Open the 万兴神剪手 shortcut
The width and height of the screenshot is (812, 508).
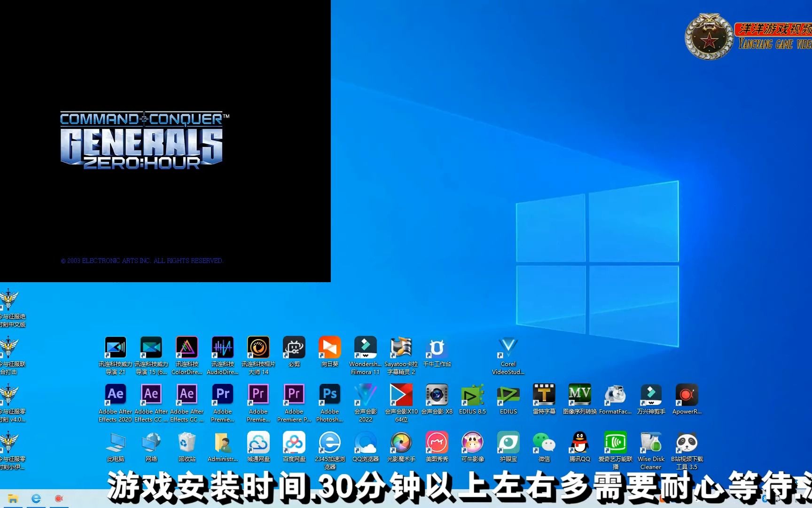tap(651, 399)
